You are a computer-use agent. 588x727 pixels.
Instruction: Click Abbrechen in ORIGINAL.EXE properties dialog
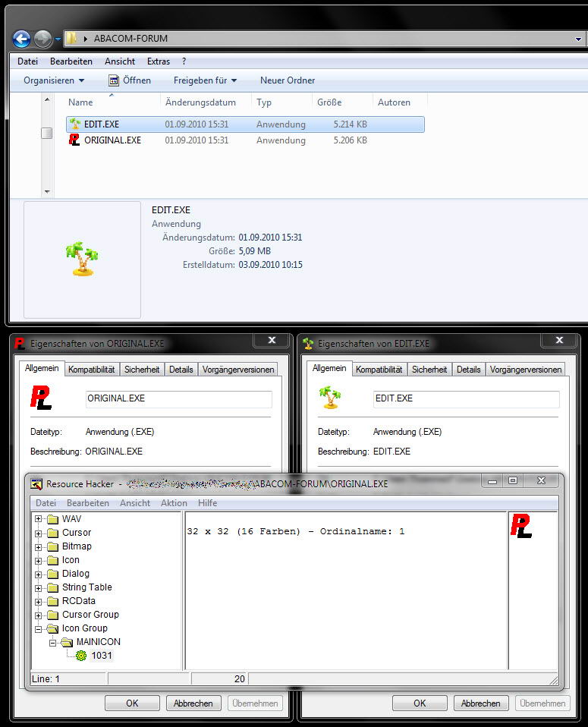click(193, 703)
